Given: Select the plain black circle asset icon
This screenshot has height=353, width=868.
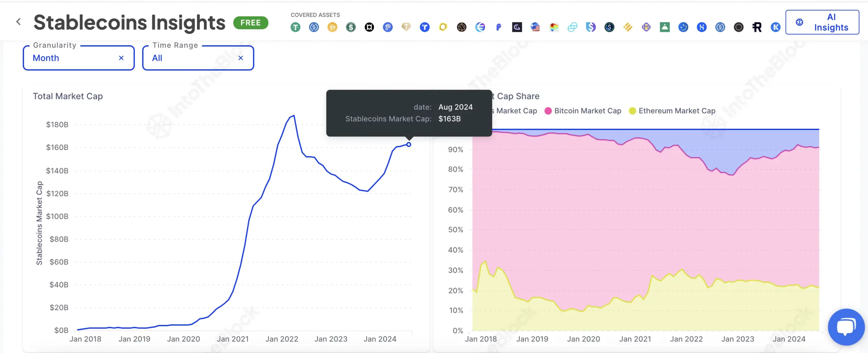Looking at the screenshot, I should [x=738, y=27].
